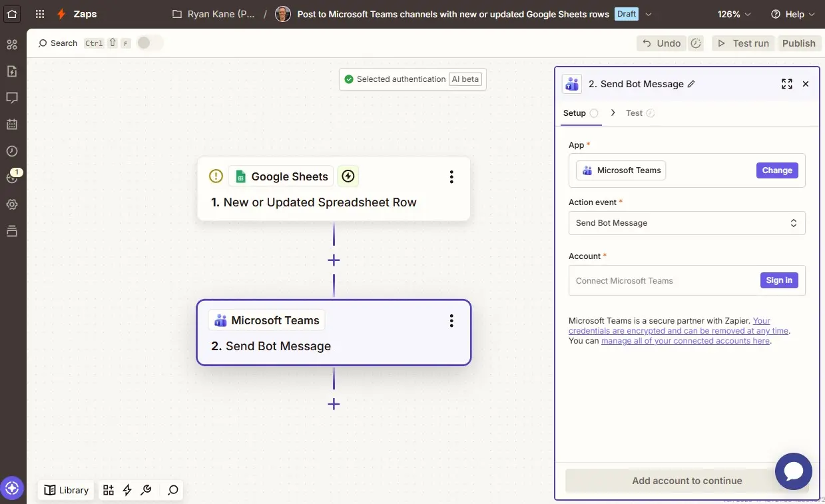The image size is (825, 504).
Task: Open the Ryan Kane folder breadcrumb
Action: point(213,14)
